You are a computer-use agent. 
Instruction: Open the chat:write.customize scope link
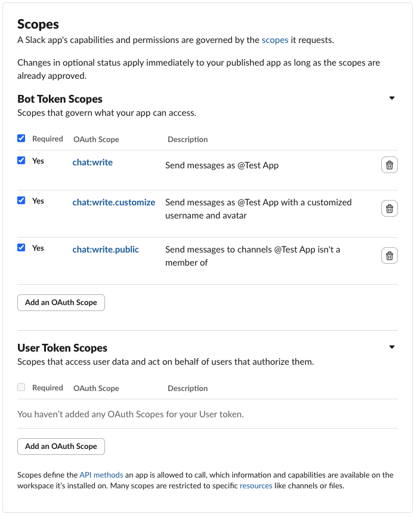point(113,202)
